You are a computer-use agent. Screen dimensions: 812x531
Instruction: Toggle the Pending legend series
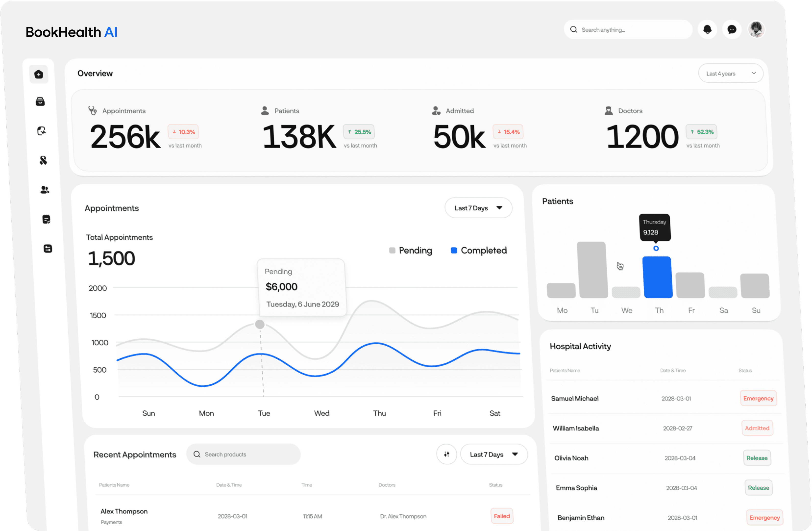pos(411,251)
